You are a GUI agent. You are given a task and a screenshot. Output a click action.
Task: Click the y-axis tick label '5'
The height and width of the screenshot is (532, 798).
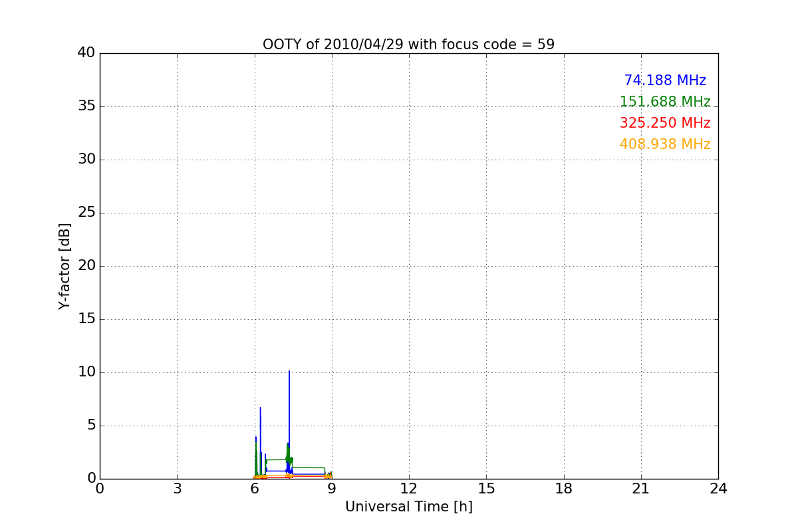91,426
